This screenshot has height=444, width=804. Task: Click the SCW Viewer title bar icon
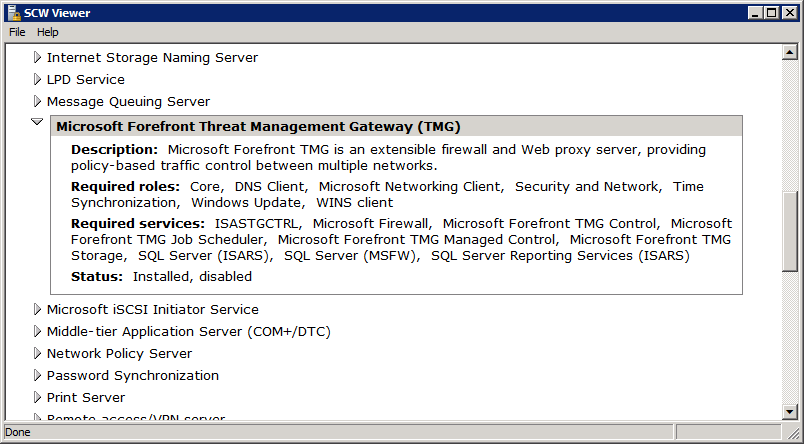tap(14, 13)
